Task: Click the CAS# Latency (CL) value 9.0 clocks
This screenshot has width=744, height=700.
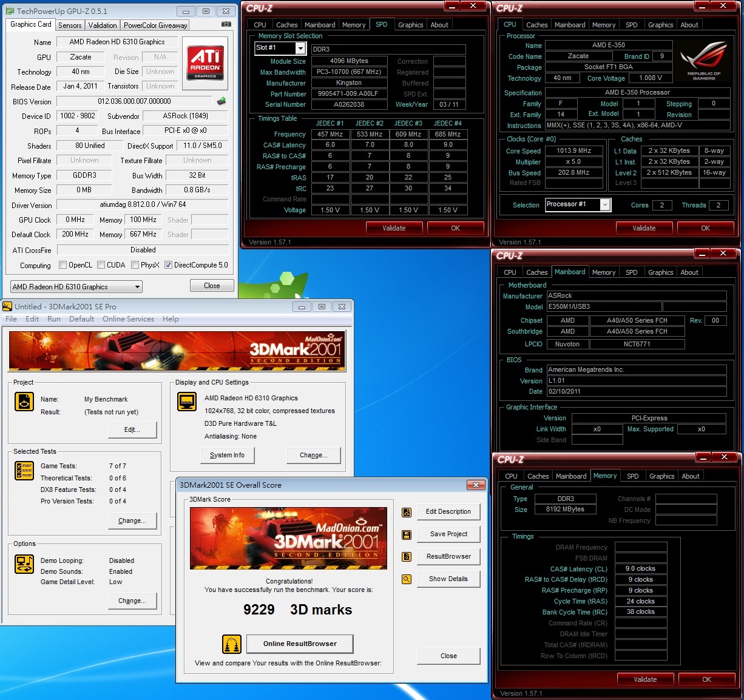Action: 640,568
